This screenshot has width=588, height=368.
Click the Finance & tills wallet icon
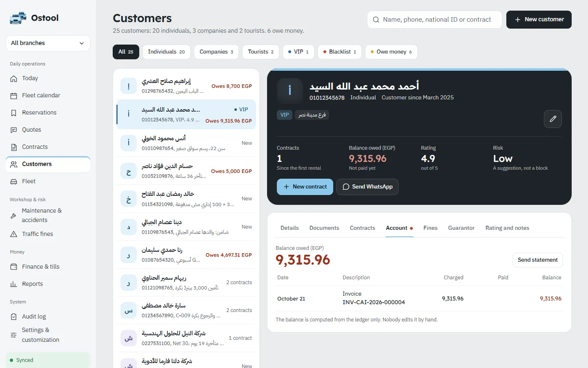(x=14, y=267)
